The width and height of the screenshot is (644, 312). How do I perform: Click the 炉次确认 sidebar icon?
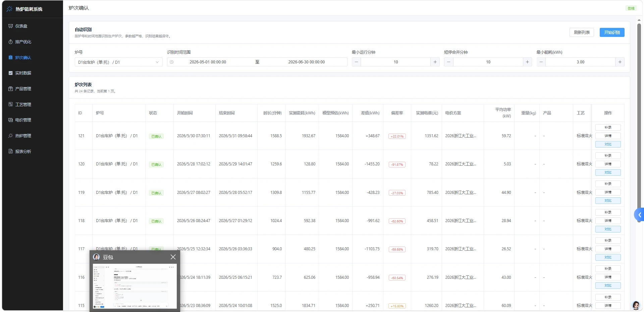click(10, 57)
